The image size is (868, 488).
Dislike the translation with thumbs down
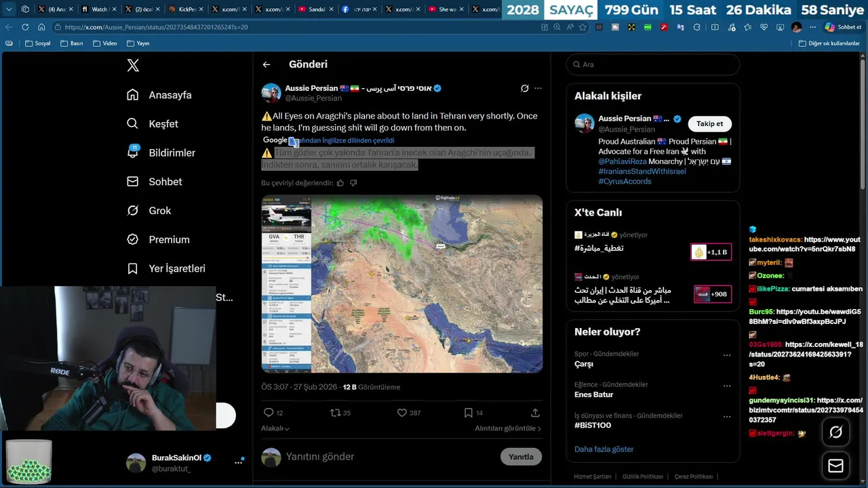tap(353, 183)
